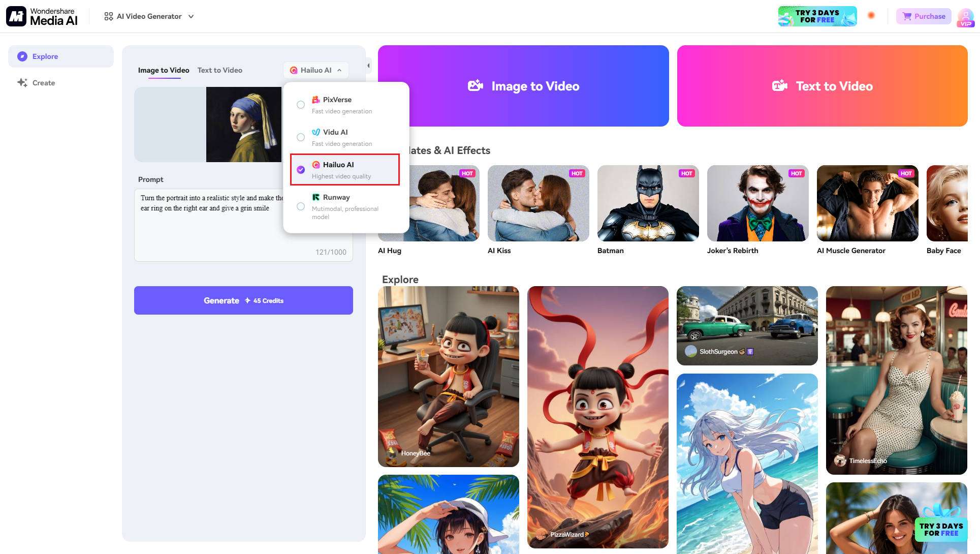The height and width of the screenshot is (554, 980).
Task: Switch to the Image to Video tab
Action: pyautogui.click(x=163, y=69)
